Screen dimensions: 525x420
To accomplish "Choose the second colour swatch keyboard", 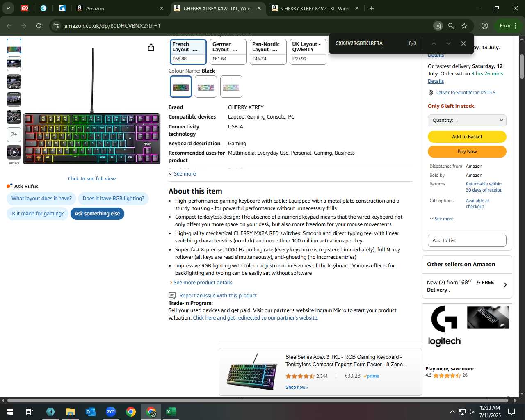I will tap(206, 87).
